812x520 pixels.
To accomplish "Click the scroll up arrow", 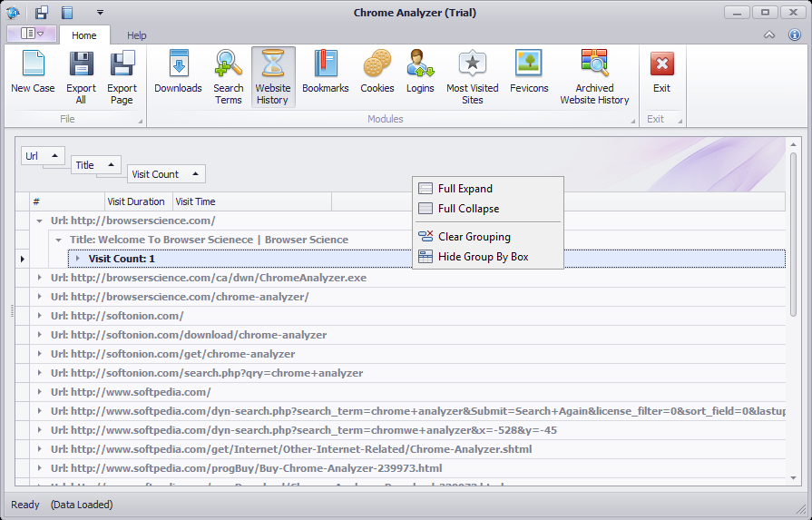I will (793, 144).
